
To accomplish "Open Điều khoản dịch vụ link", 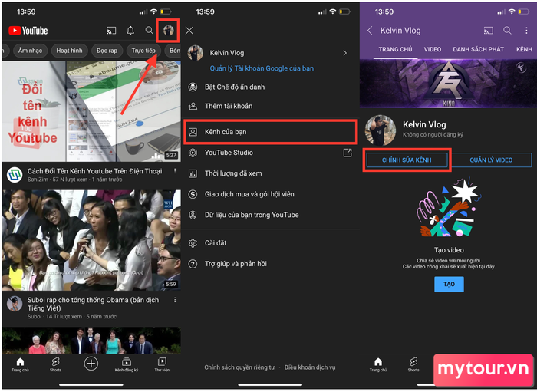I will click(310, 367).
